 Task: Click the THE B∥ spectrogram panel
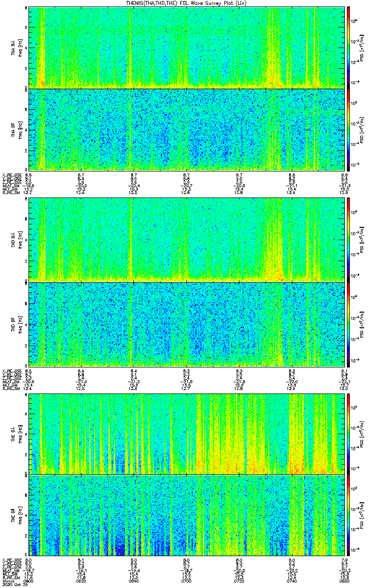(x=186, y=515)
